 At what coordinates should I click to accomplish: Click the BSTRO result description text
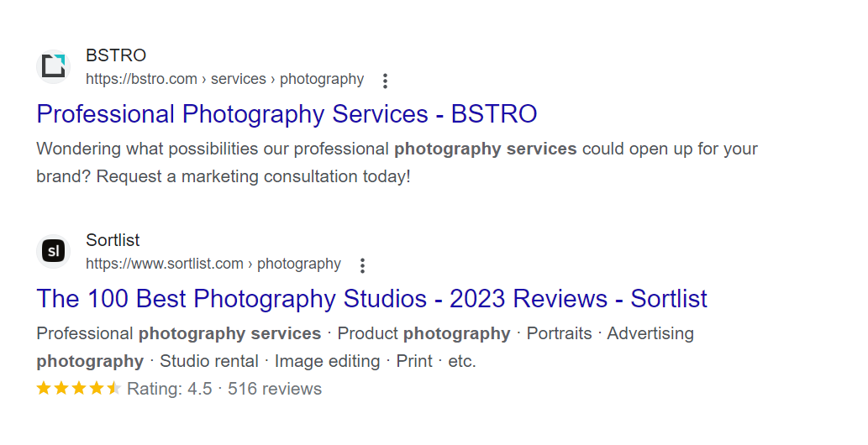click(x=397, y=149)
